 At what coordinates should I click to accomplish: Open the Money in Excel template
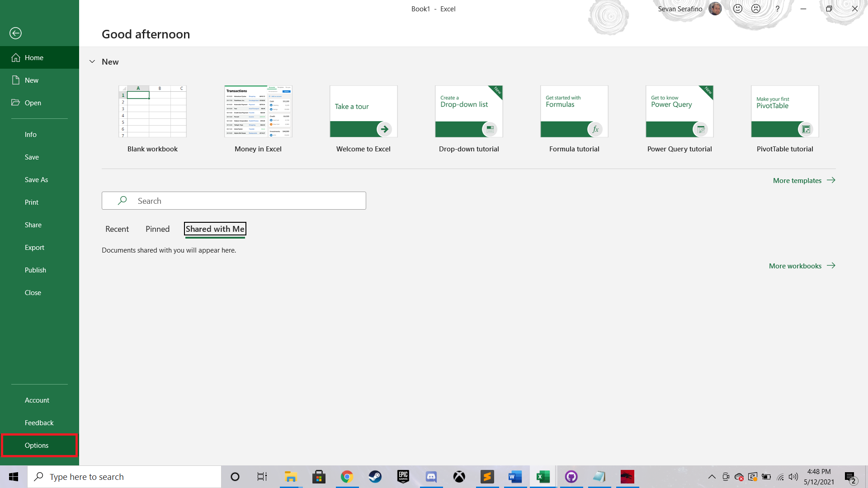click(x=258, y=119)
